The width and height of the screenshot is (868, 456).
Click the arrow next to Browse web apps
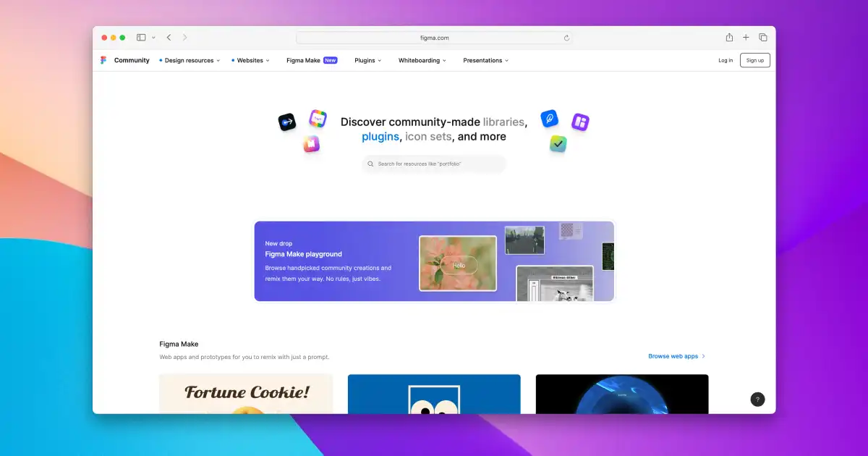703,356
